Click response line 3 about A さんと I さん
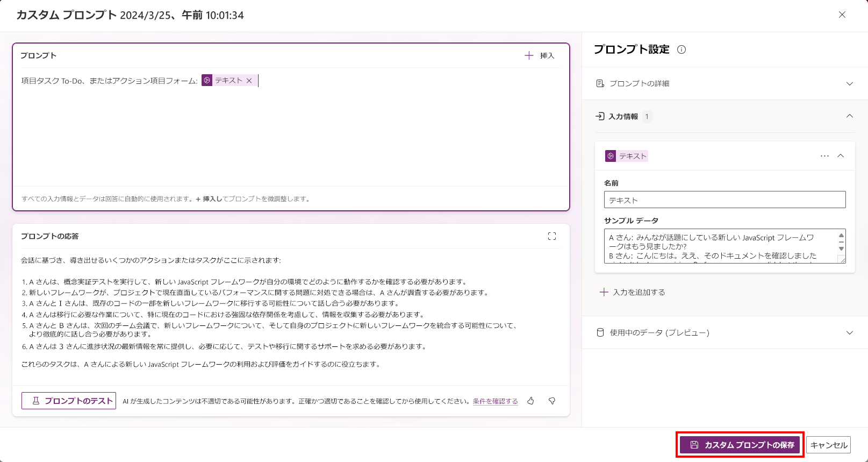This screenshot has width=868, height=462. 211,303
